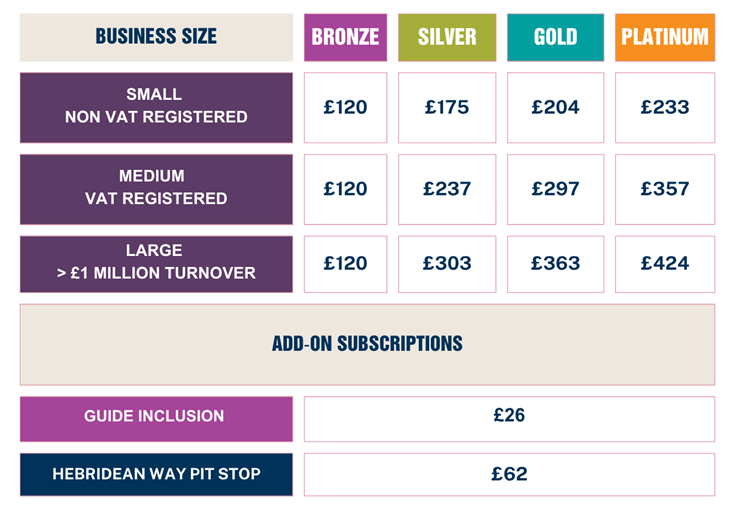Select Large > £1 Million Turnover label
This screenshot has width=731, height=513.
coord(156,263)
